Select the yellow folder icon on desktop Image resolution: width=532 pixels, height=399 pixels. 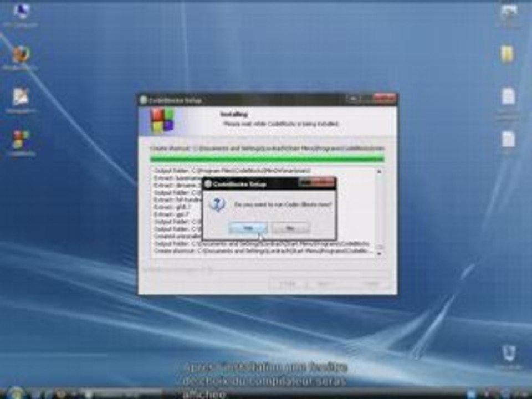tap(507, 54)
